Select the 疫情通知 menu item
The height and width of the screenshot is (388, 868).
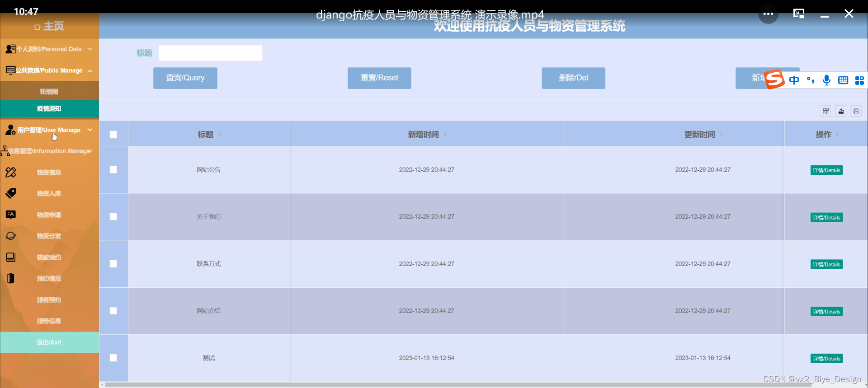coord(49,108)
